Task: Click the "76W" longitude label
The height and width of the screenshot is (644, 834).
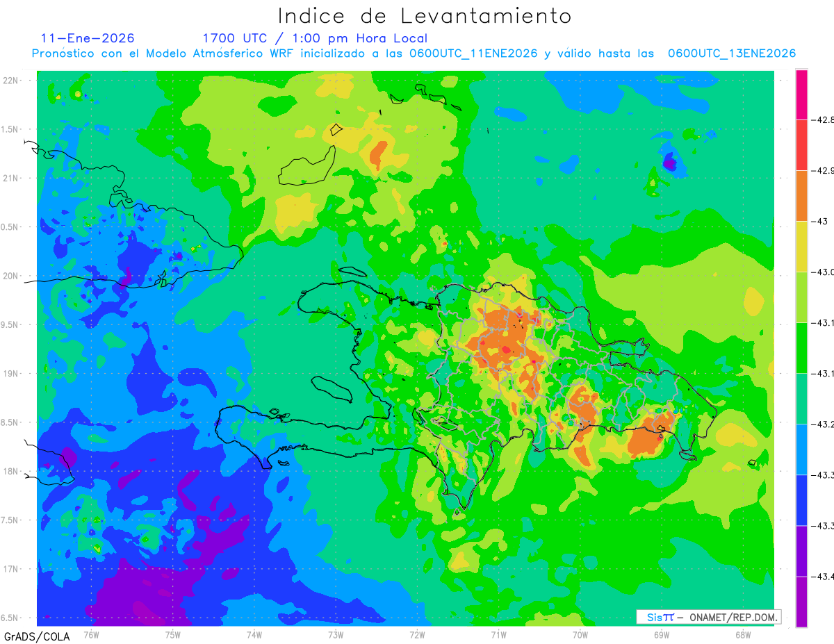Action: coord(91,634)
